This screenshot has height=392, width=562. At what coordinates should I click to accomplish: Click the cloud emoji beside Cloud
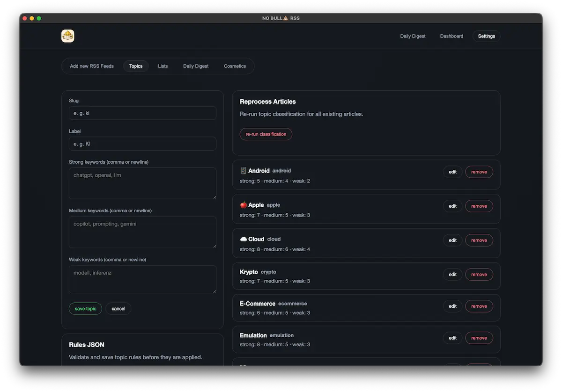pos(243,239)
